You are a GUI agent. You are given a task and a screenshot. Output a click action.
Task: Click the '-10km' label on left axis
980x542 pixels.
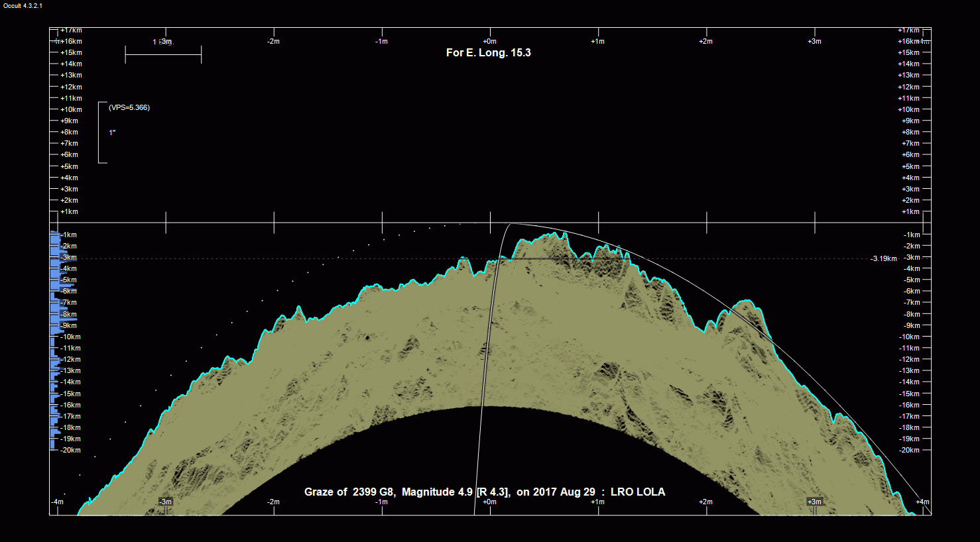[70, 337]
